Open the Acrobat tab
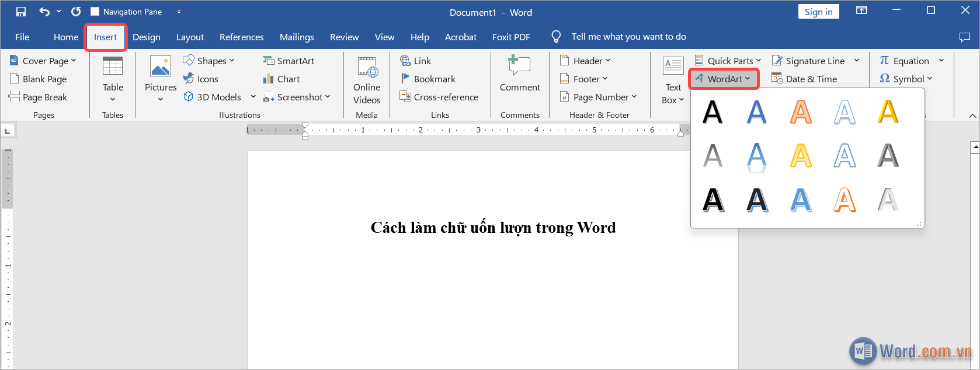The image size is (980, 370). click(461, 37)
